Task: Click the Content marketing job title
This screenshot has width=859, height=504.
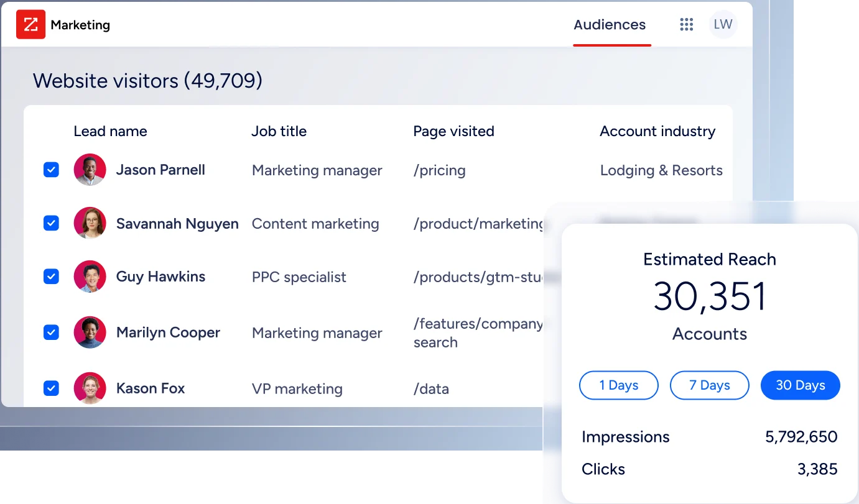Action: coord(315,224)
